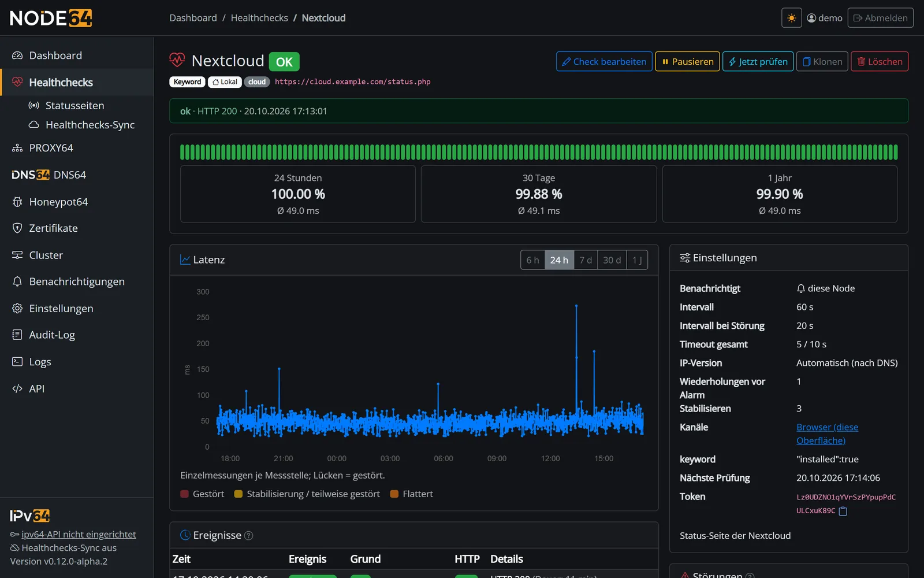Screen dimensions: 924x578
Task: Open Audit-Log sidebar item
Action: (x=77, y=335)
